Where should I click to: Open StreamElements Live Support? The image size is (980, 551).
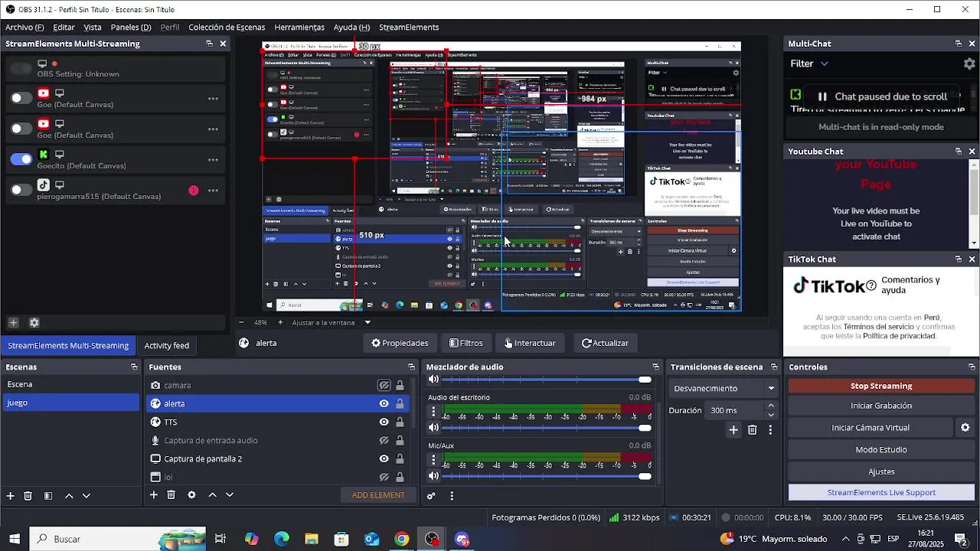point(881,493)
